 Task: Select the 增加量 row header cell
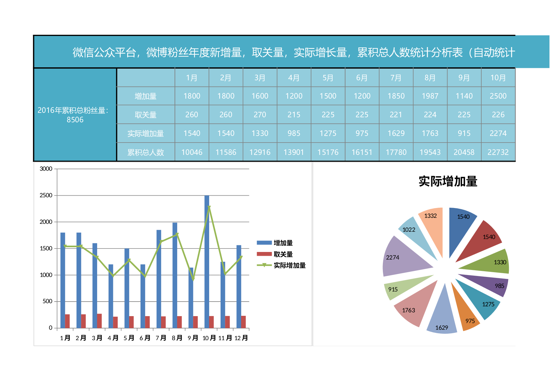[x=146, y=96]
